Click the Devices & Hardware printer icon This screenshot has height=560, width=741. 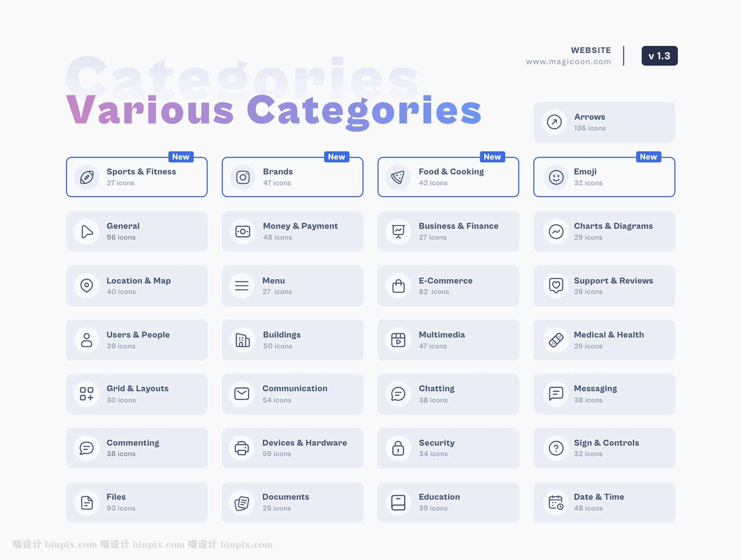pos(242,448)
